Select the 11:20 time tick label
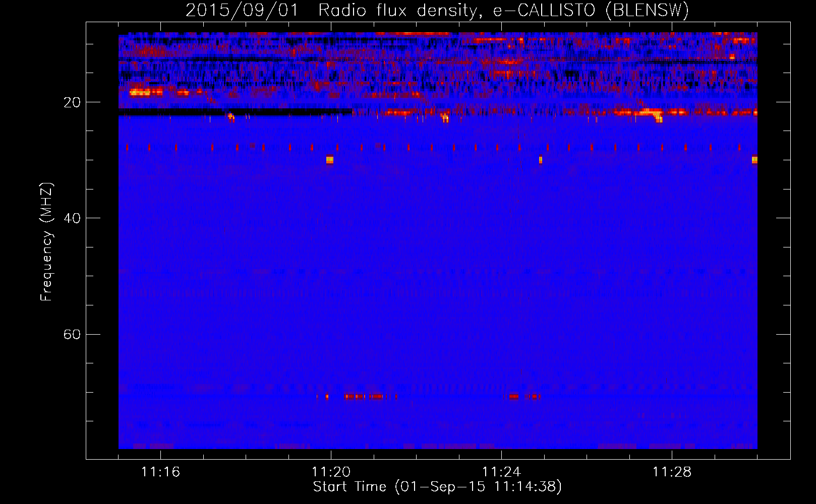This screenshot has width=816, height=504. click(331, 472)
